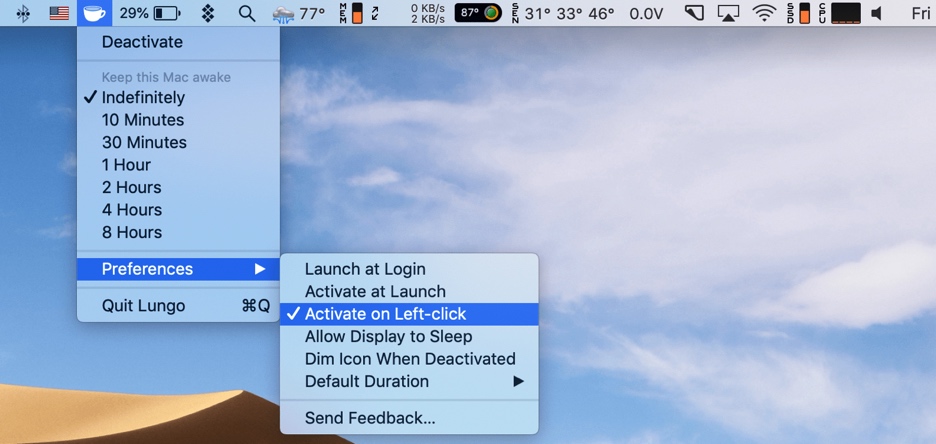
Task: Open the US flag input source menu
Action: click(x=59, y=13)
